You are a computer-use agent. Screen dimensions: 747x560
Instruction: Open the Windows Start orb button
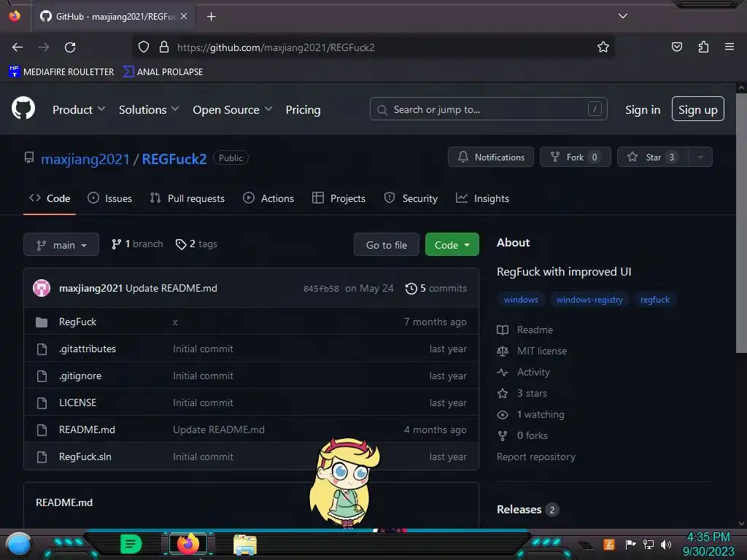[19, 544]
